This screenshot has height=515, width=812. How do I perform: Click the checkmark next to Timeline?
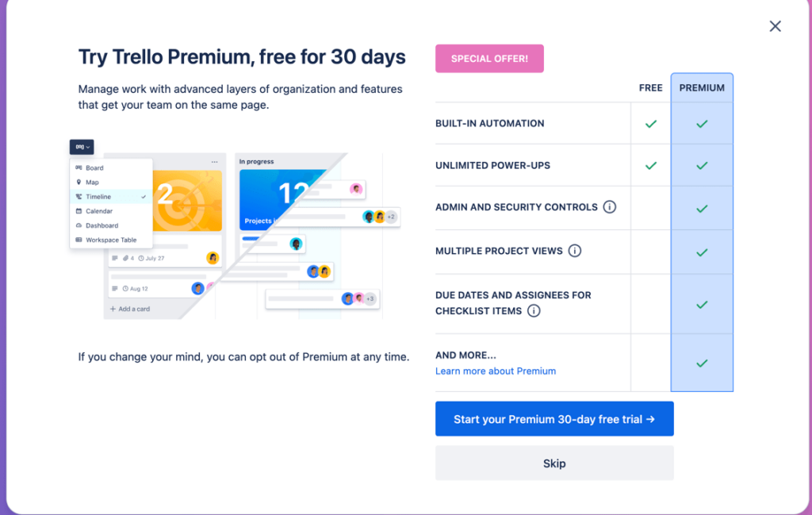click(x=144, y=197)
